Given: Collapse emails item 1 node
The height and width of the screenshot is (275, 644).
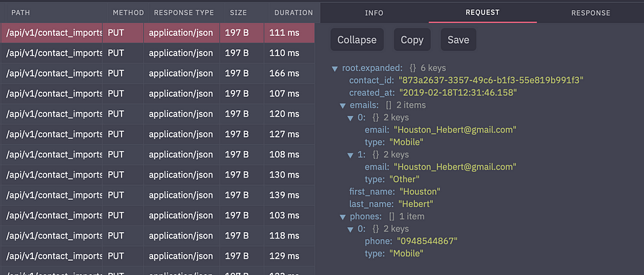Looking at the screenshot, I should (x=351, y=155).
